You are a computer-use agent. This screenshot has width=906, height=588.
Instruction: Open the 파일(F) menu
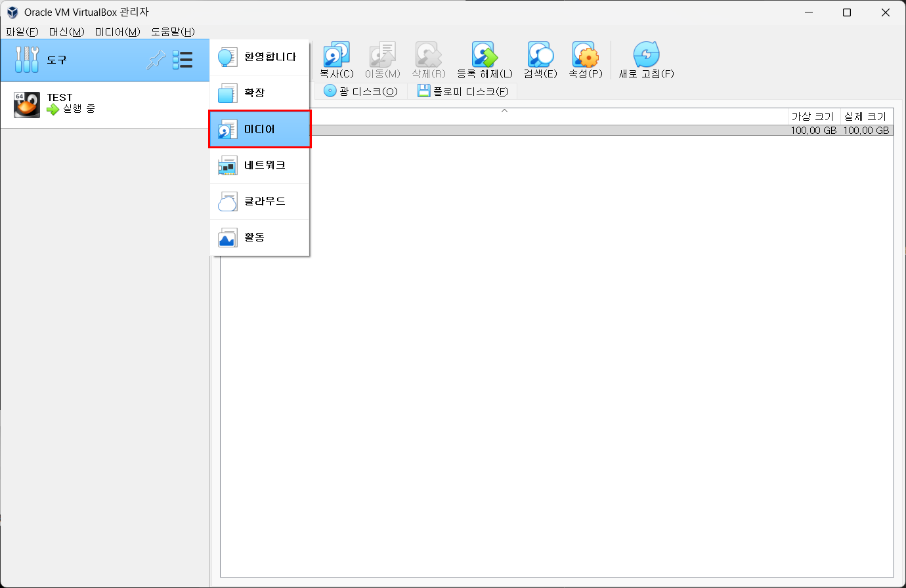[x=22, y=31]
